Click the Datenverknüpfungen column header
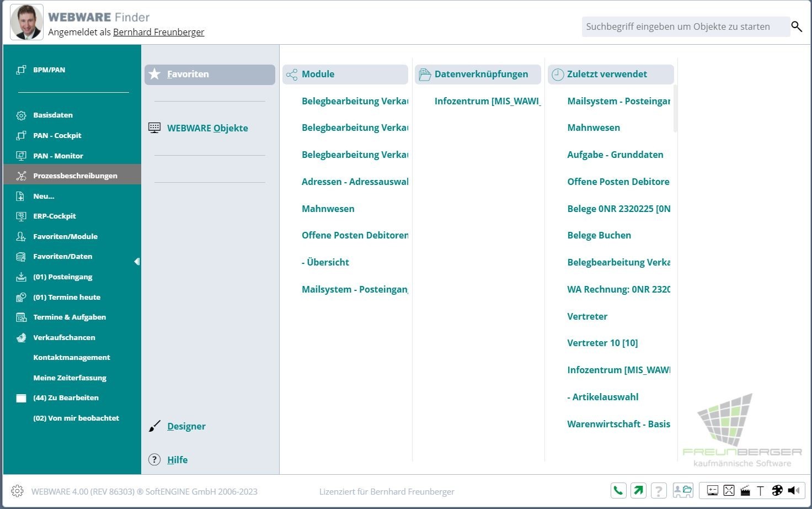The height and width of the screenshot is (509, 812). click(478, 74)
